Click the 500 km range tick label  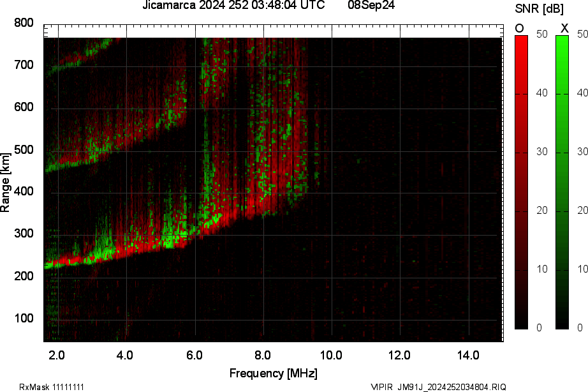coord(24,150)
